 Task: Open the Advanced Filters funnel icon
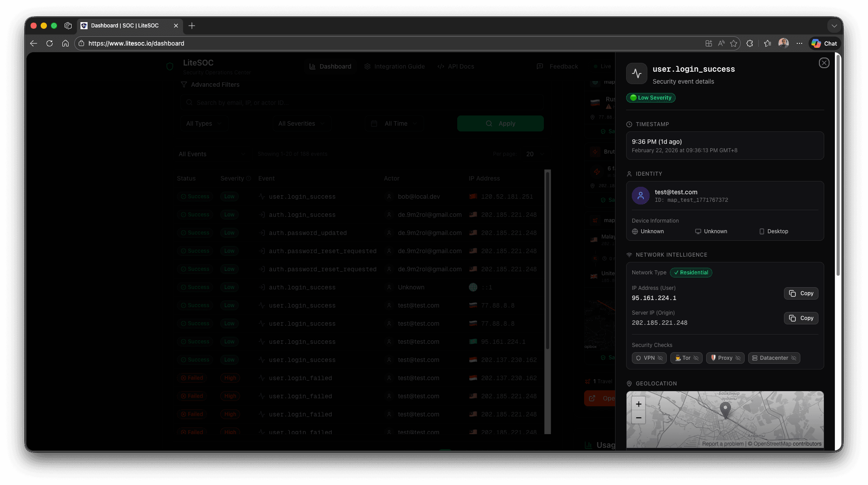point(184,85)
